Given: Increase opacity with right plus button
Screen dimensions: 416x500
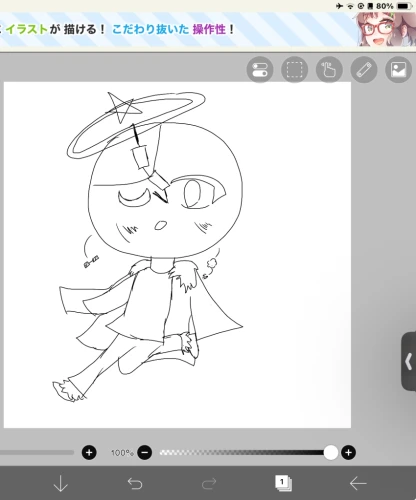Looking at the screenshot, I should coord(349,453).
